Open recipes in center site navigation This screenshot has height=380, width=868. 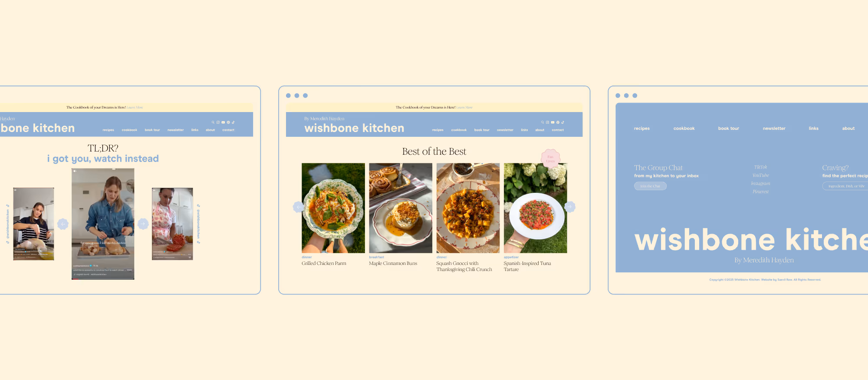pyautogui.click(x=437, y=130)
